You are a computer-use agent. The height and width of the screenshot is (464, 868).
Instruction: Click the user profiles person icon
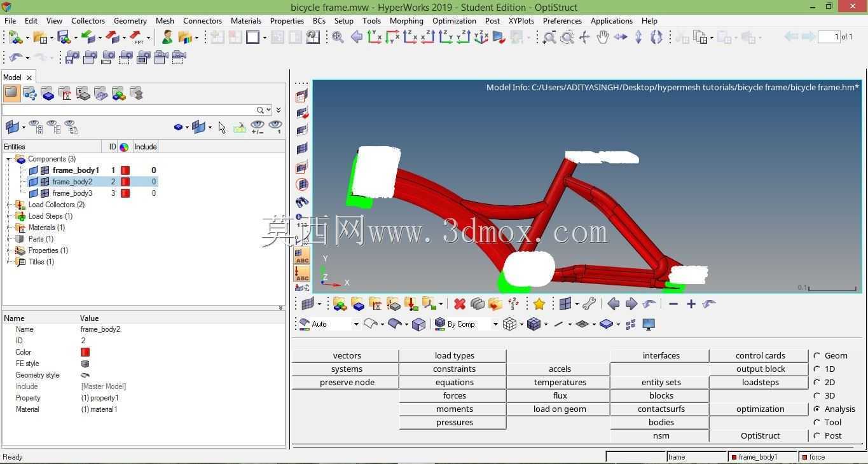coord(167,38)
